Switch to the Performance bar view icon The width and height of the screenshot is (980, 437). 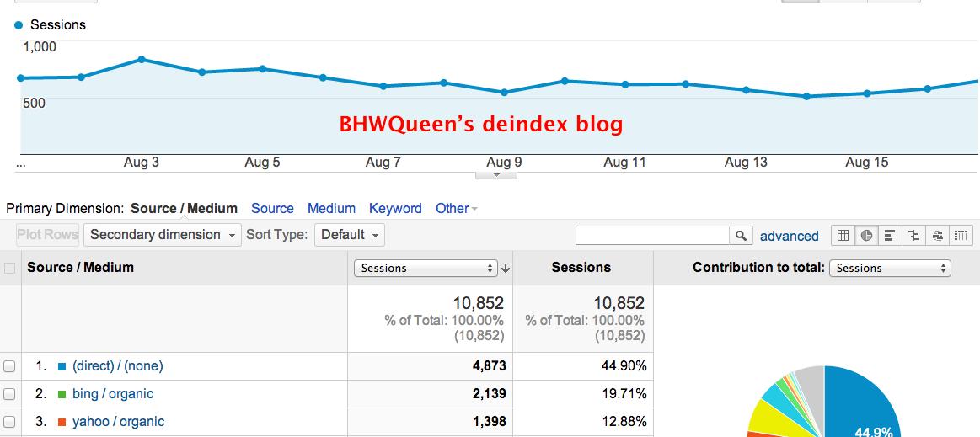click(x=890, y=236)
